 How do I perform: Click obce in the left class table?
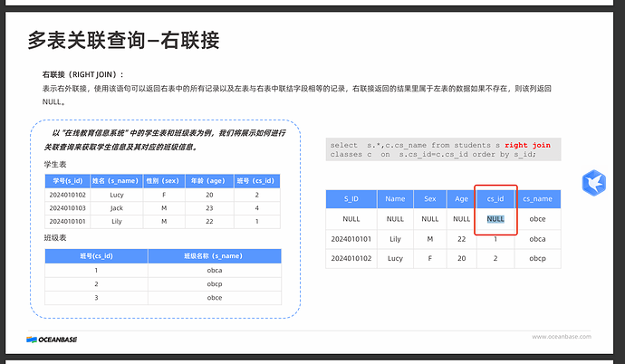pos(215,298)
